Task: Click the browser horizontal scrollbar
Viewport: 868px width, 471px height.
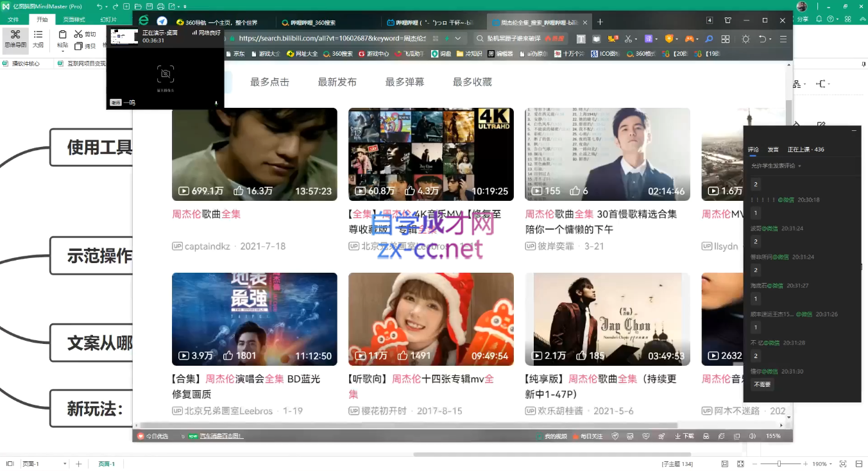Action: [x=409, y=425]
